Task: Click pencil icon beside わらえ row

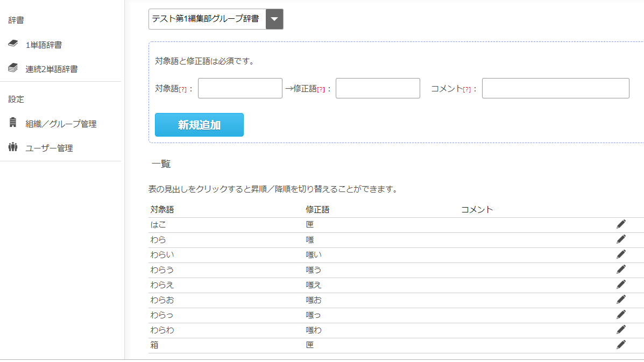Action: 621,285
